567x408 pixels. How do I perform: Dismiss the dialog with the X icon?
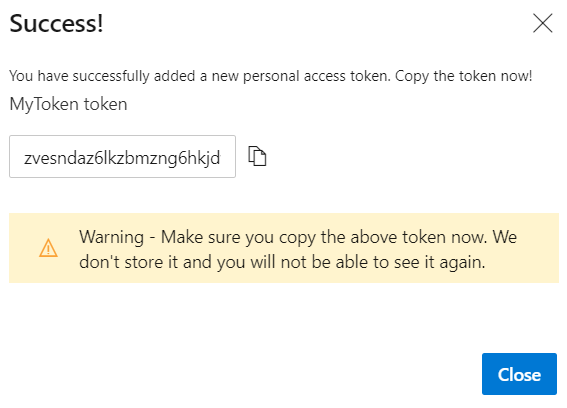click(x=542, y=23)
